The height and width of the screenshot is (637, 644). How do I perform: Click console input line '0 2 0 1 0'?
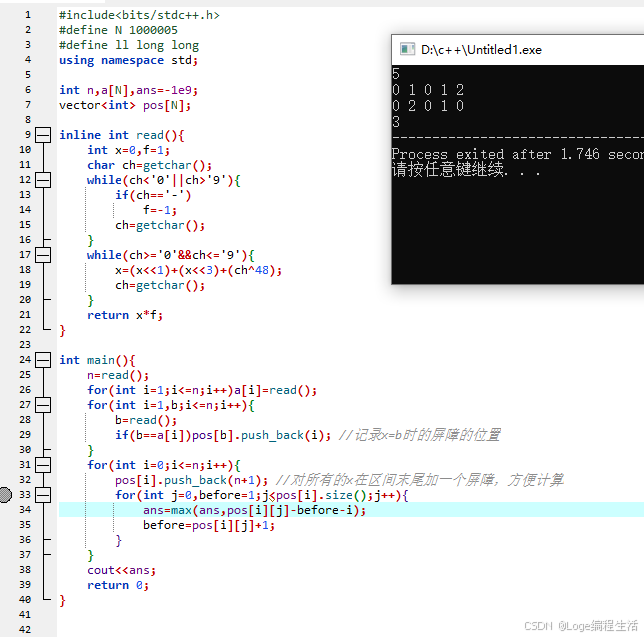[x=428, y=106]
